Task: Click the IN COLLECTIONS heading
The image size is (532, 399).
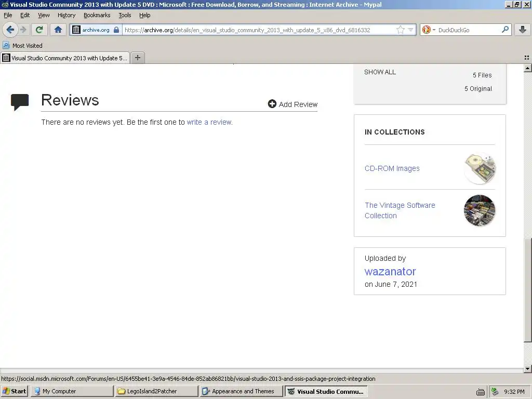Action: pyautogui.click(x=395, y=132)
